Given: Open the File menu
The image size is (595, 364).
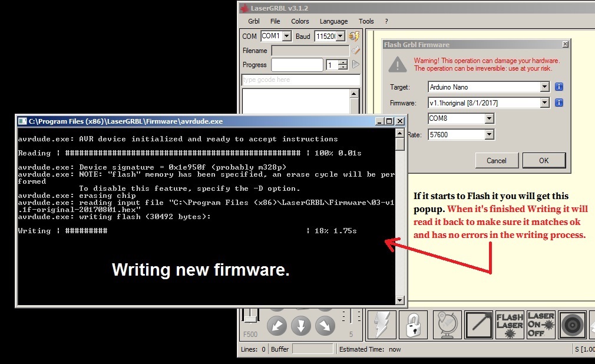Looking at the screenshot, I should [275, 21].
